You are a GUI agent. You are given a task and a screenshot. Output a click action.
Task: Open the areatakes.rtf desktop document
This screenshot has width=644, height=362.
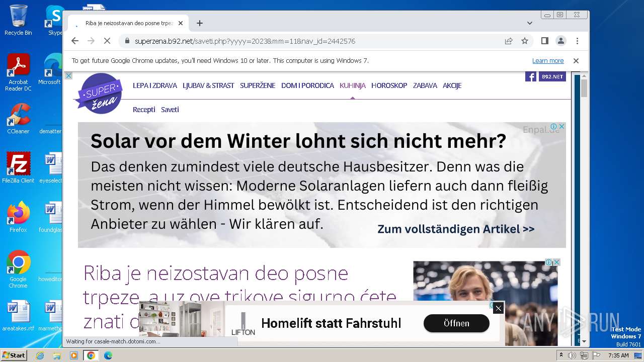tap(18, 316)
